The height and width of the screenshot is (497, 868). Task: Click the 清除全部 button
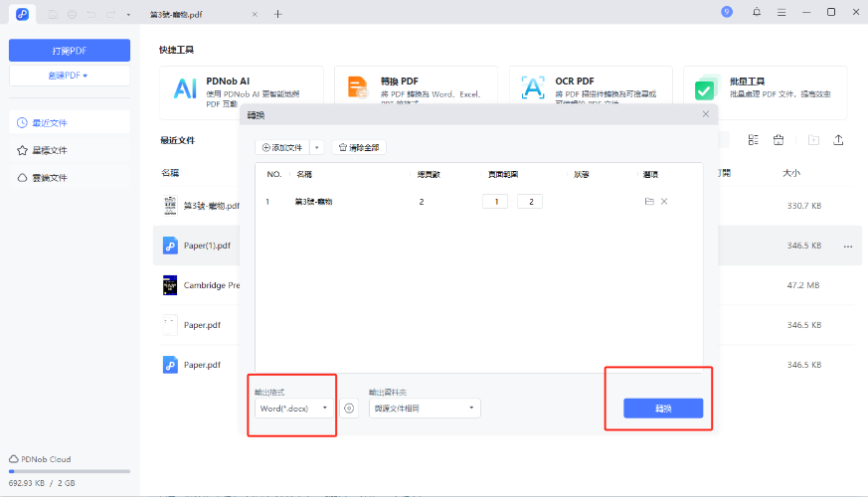(359, 147)
